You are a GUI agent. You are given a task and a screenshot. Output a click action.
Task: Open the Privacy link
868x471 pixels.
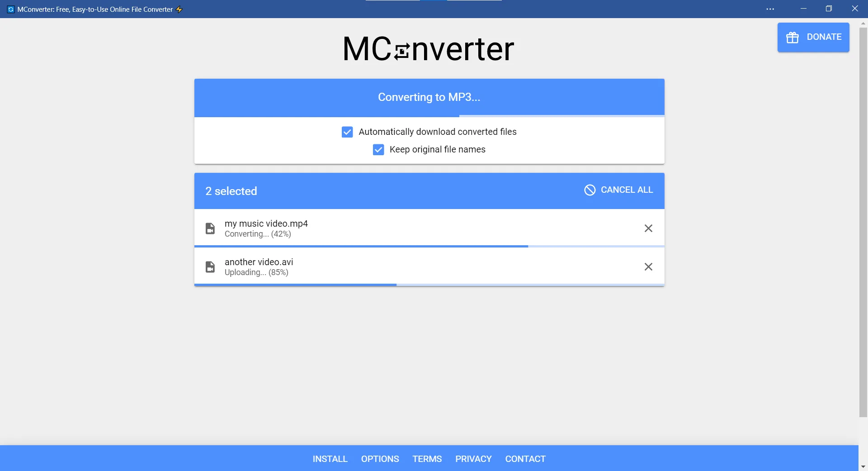click(473, 459)
